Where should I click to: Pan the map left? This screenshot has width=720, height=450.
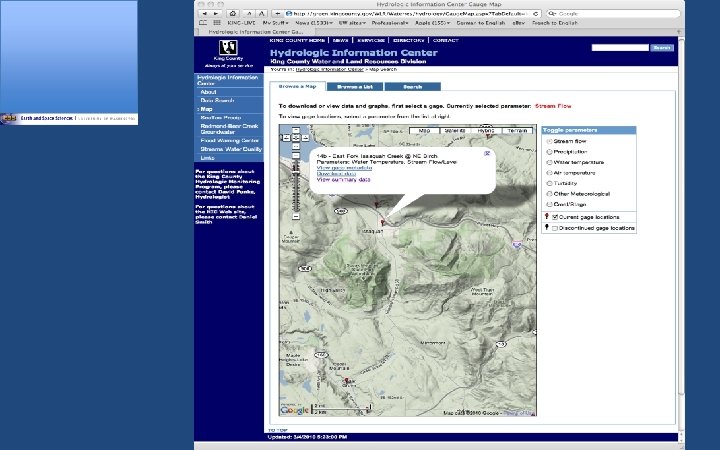click(287, 138)
